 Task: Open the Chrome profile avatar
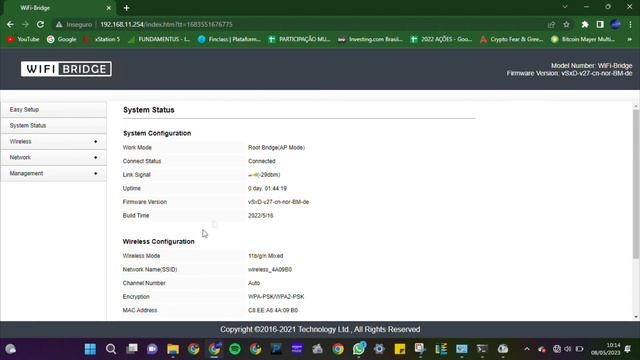(x=616, y=24)
